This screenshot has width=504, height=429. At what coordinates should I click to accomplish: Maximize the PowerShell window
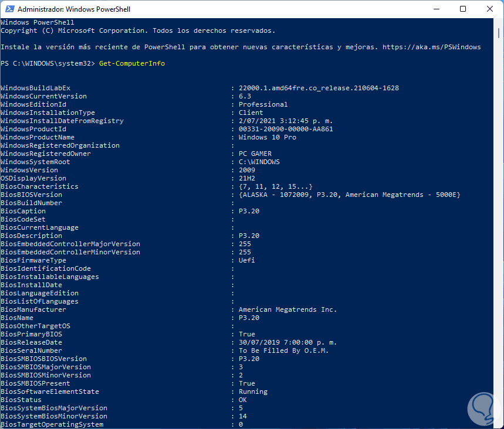pos(463,9)
